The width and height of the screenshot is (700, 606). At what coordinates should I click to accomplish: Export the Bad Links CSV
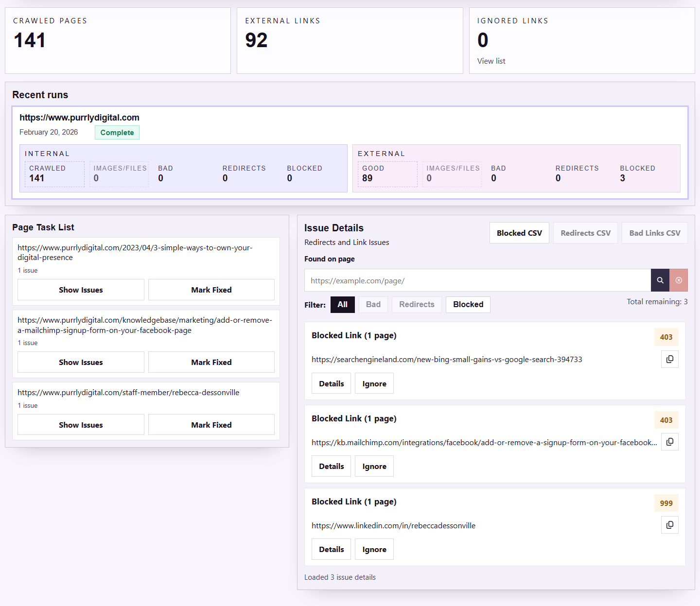[x=654, y=233]
